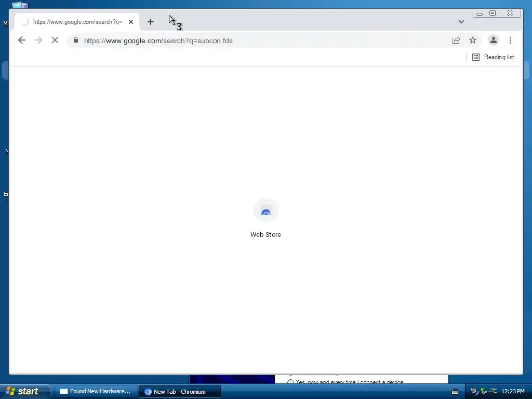
Task: Select the google.com search tab
Action: (77, 22)
